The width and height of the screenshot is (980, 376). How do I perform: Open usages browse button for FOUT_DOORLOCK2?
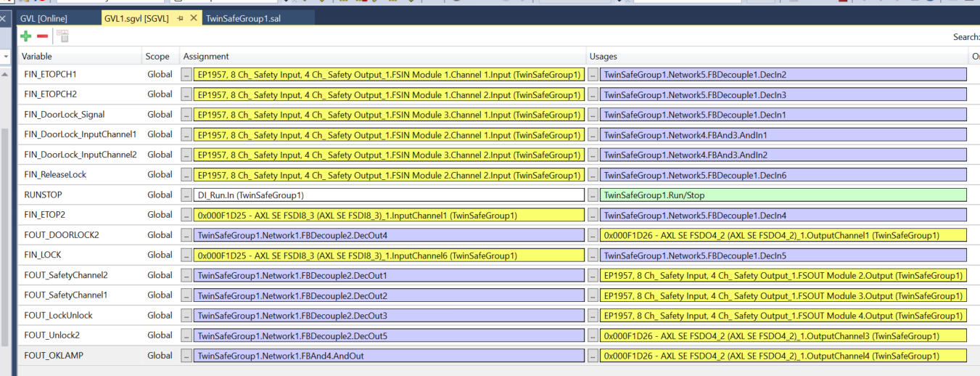593,235
